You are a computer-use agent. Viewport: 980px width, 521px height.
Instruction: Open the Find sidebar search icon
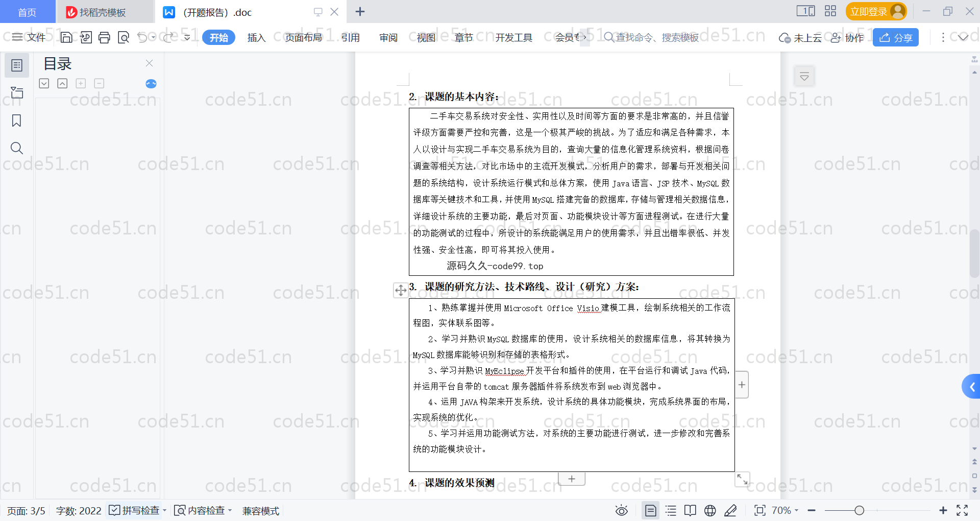(x=17, y=148)
